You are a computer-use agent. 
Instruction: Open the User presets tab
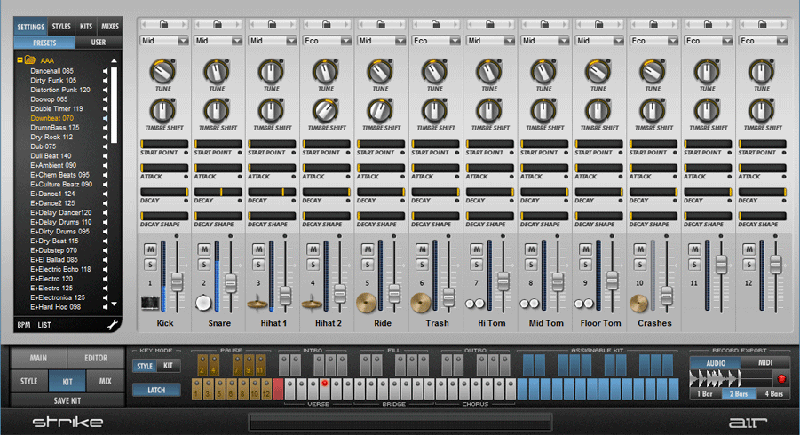pyautogui.click(x=98, y=42)
